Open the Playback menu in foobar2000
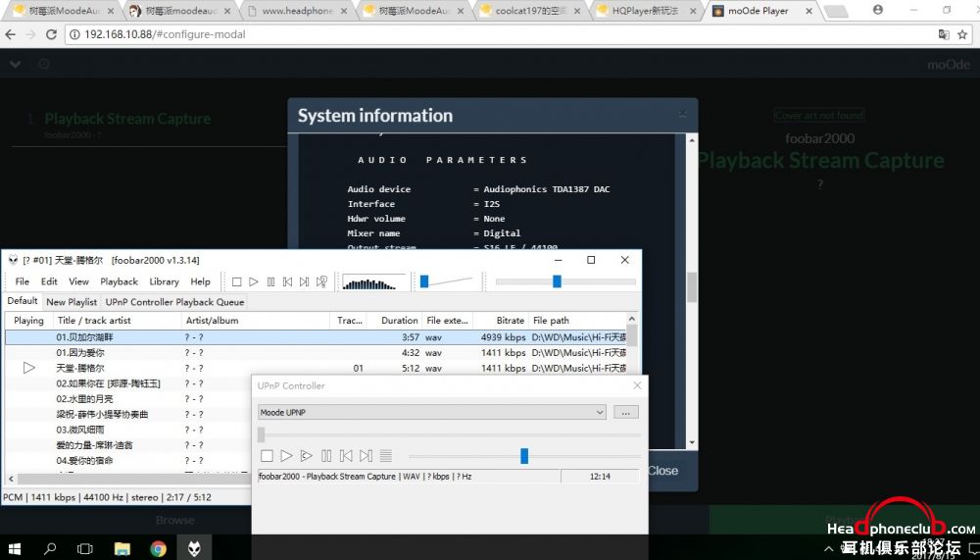Screen dimensions: 980x560 click(120, 281)
